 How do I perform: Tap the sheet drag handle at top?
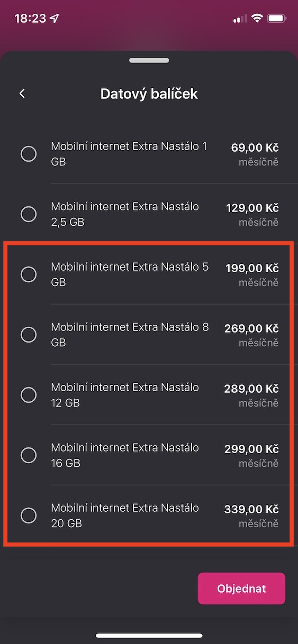[149, 60]
